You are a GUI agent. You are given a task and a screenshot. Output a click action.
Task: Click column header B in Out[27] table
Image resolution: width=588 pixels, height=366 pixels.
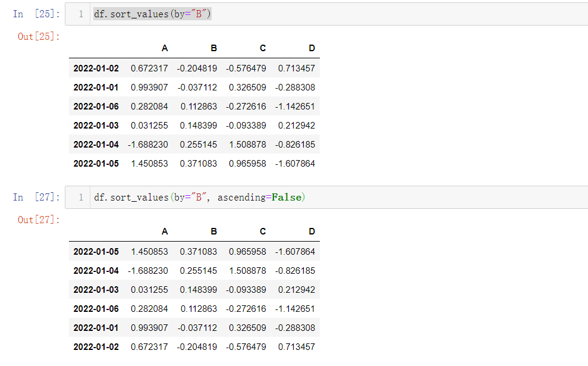click(214, 232)
